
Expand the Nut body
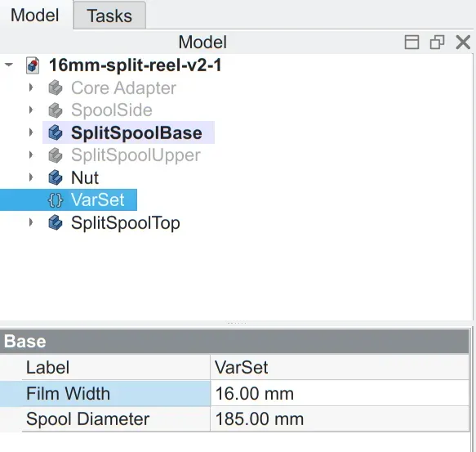(x=31, y=177)
